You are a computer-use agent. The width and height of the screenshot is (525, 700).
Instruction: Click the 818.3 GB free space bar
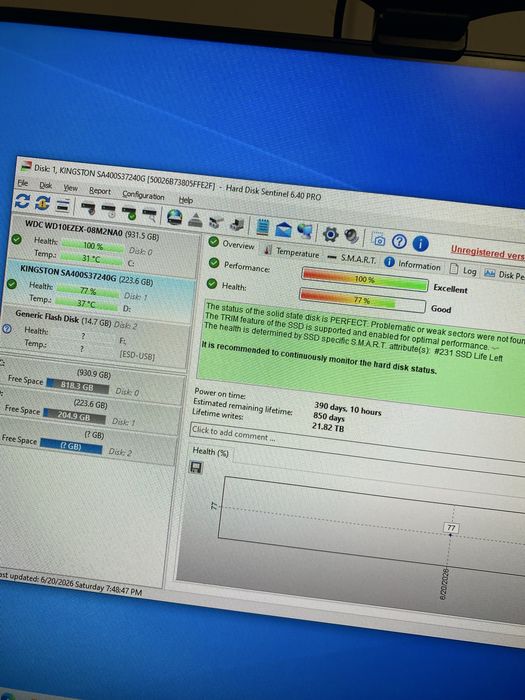pyautogui.click(x=77, y=387)
